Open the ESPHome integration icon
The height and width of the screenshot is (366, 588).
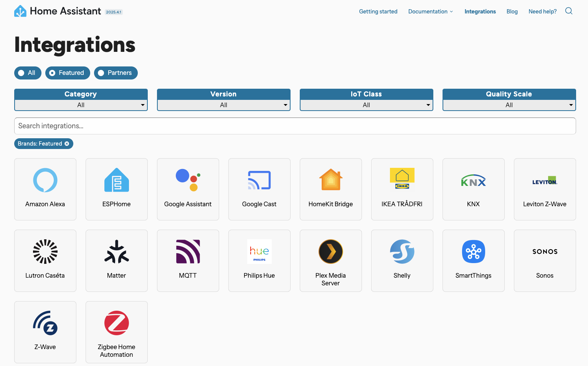coord(117,180)
